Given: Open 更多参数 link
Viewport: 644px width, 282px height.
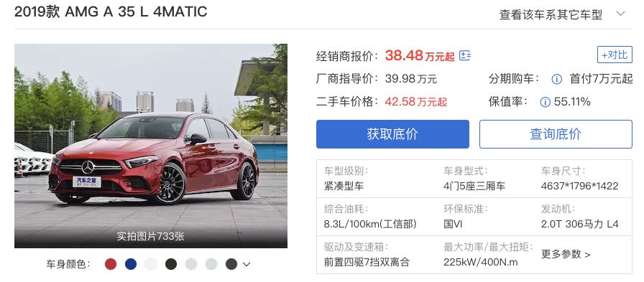Looking at the screenshot, I should 566,255.
